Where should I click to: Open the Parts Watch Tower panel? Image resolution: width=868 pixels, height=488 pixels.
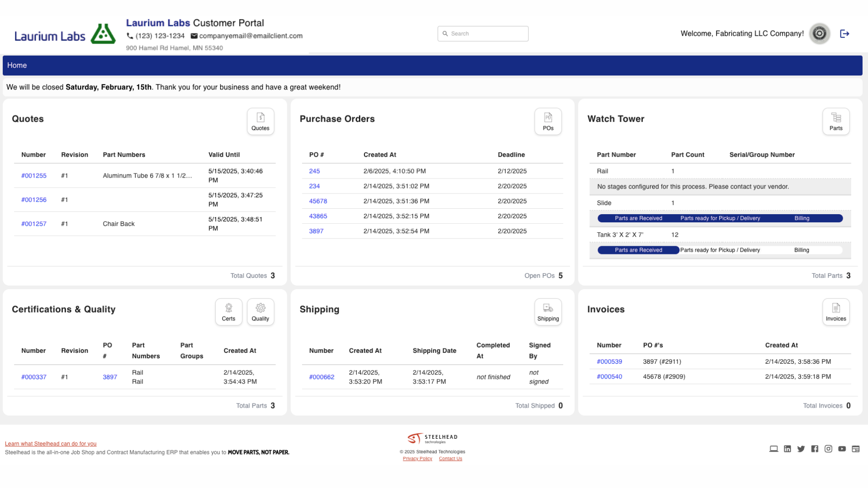836,122
